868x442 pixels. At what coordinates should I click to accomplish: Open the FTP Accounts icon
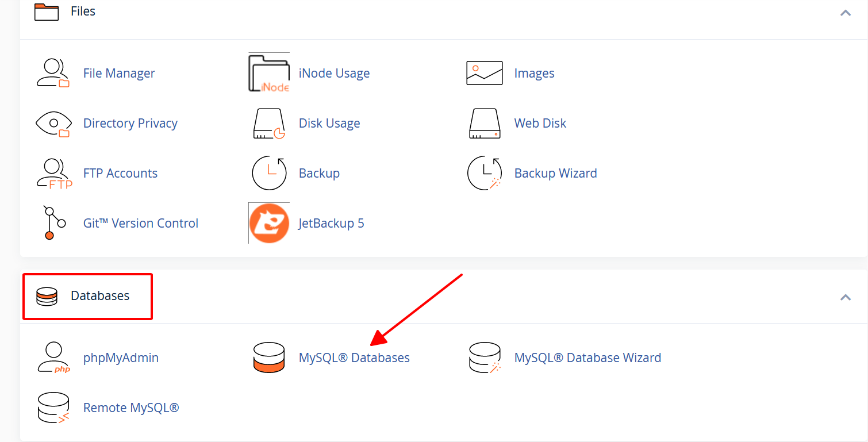53,173
